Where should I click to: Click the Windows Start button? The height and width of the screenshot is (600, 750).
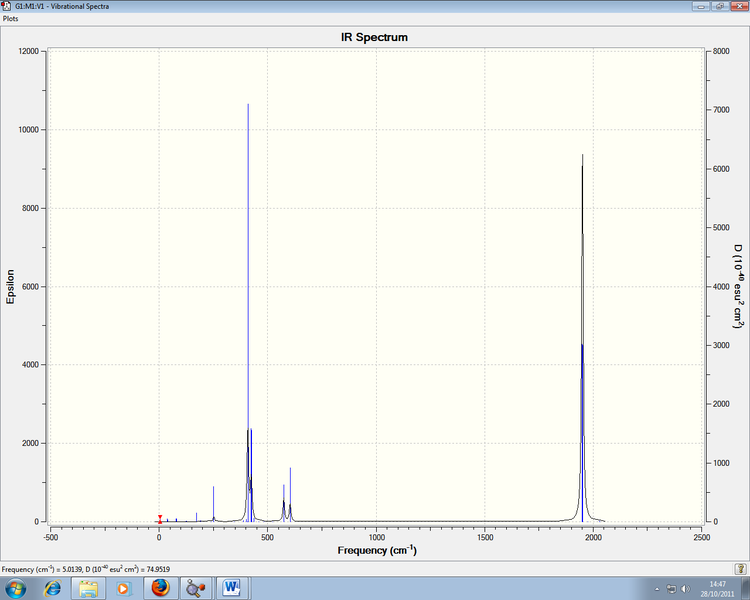15,588
